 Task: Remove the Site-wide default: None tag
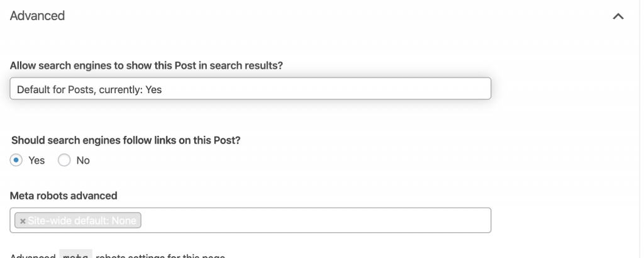23,221
